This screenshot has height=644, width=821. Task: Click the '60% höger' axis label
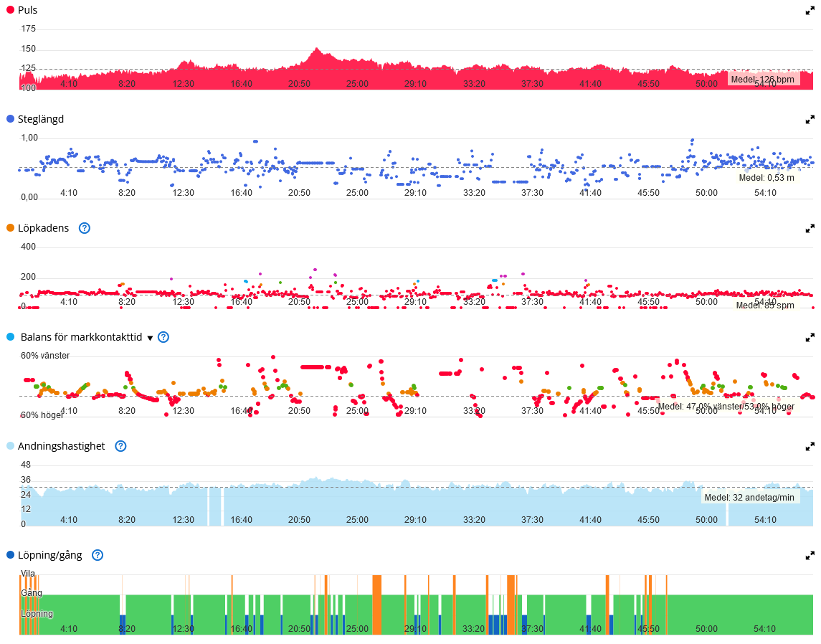click(42, 415)
